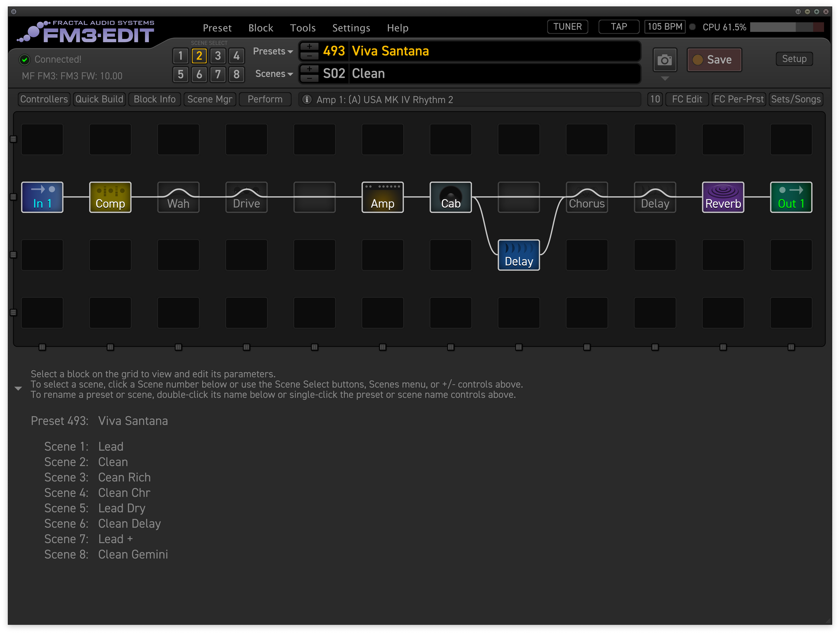
Task: Click the purple Reverb block
Action: tap(723, 197)
